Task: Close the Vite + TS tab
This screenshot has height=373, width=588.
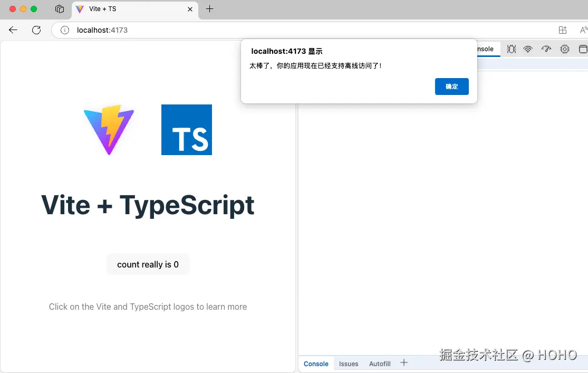Action: click(190, 9)
